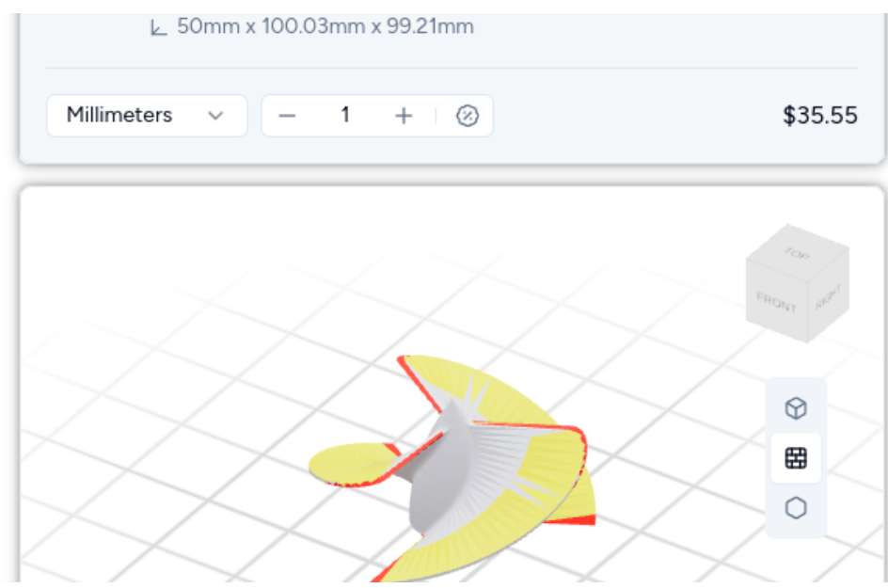
Task: Click the minus quantity icon
Action: pos(288,116)
